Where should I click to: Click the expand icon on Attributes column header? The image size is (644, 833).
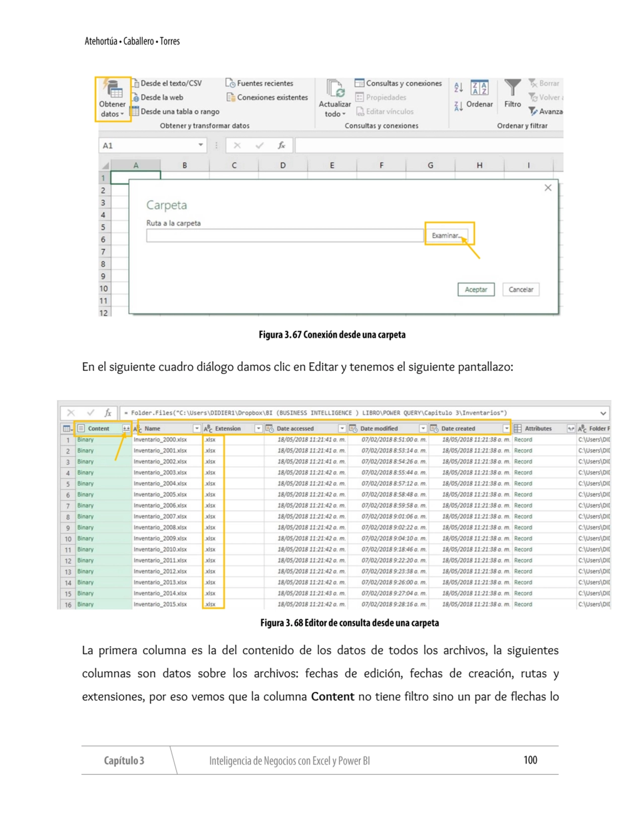tap(571, 429)
